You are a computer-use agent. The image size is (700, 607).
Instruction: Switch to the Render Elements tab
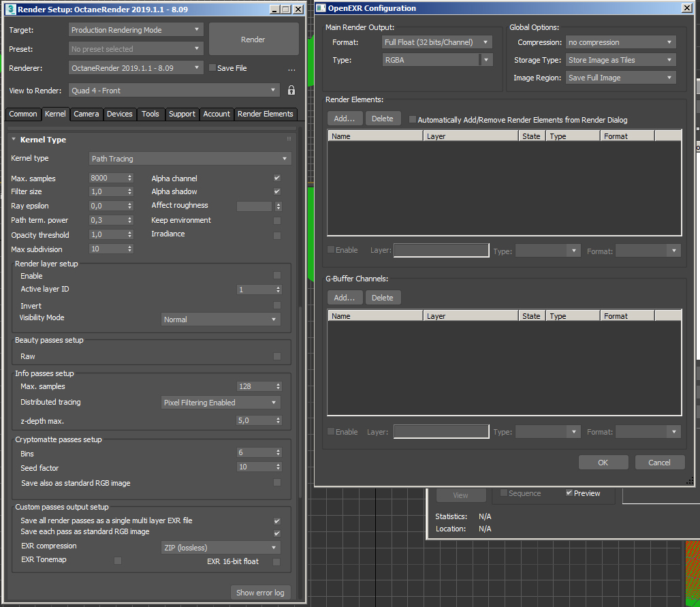[266, 114]
